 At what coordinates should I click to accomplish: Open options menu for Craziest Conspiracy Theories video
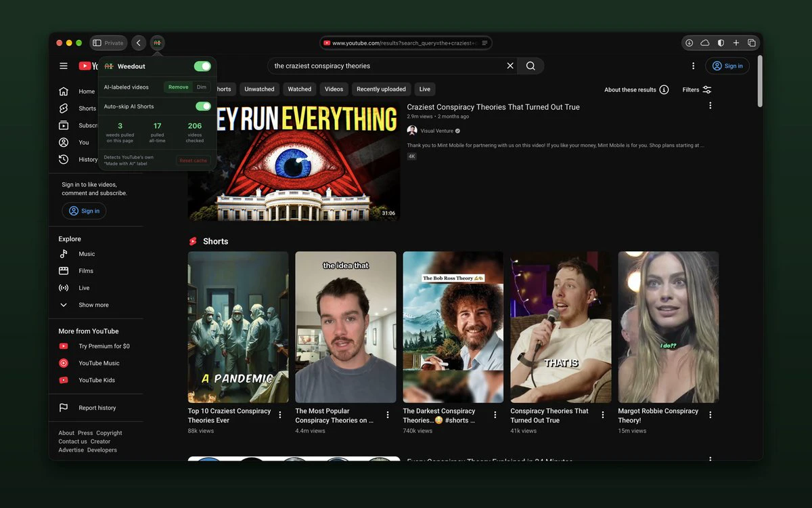(710, 106)
